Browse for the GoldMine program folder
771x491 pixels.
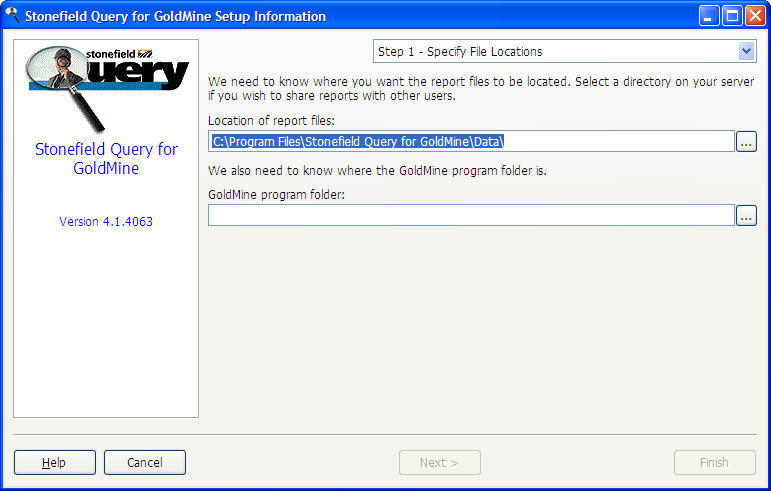tap(746, 216)
